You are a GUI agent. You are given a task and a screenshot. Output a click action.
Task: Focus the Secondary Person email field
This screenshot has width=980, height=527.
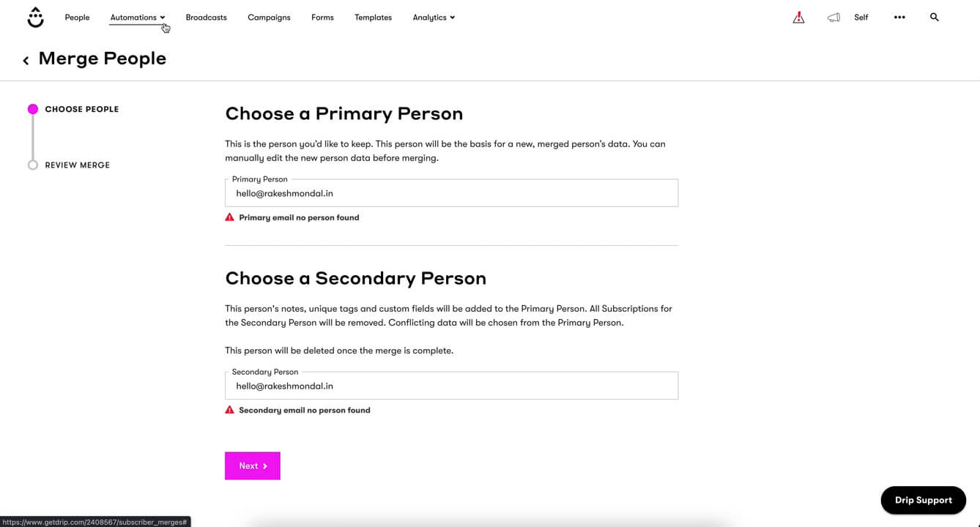pos(451,386)
